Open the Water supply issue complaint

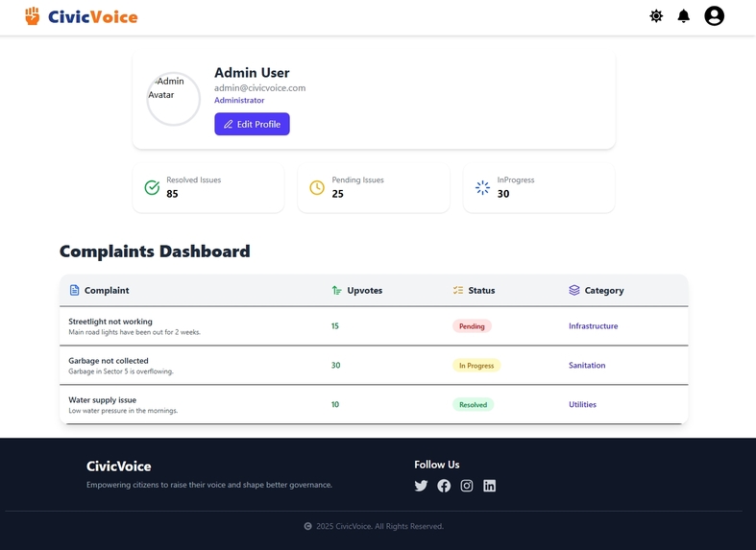(102, 399)
